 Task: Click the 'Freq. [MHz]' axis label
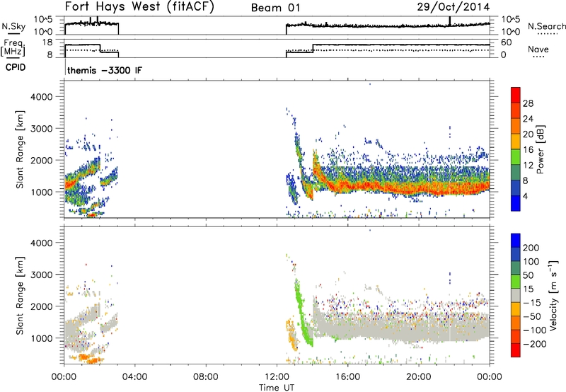point(13,47)
